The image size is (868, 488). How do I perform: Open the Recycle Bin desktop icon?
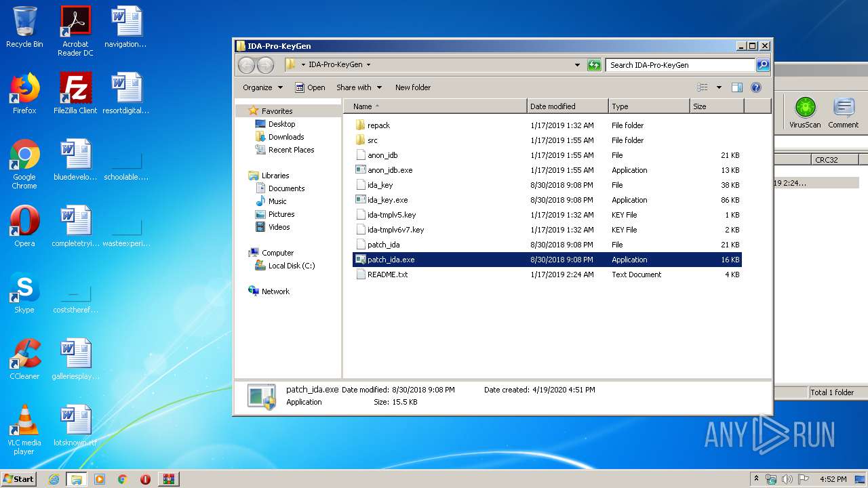24,27
